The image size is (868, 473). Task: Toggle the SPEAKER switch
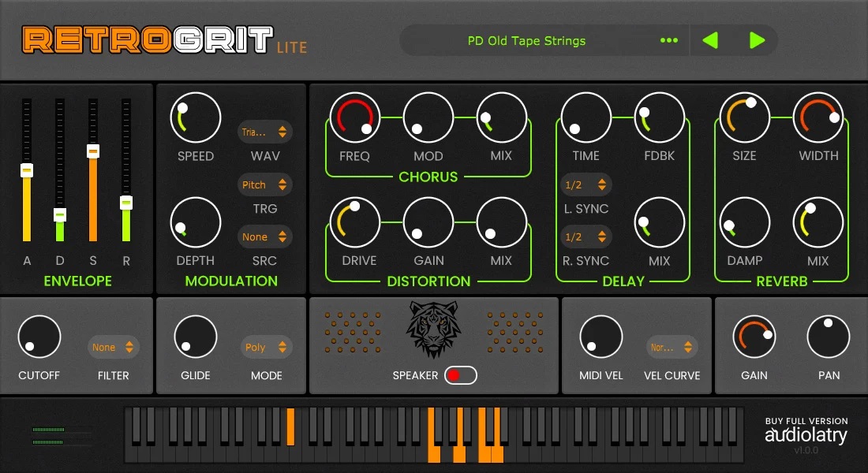[461, 375]
